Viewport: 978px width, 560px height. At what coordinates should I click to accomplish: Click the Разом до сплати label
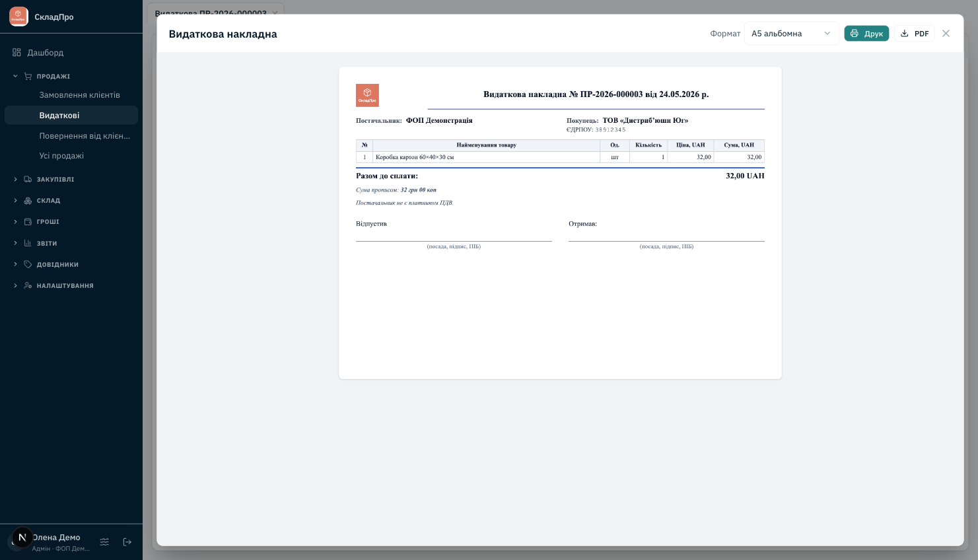387,176
